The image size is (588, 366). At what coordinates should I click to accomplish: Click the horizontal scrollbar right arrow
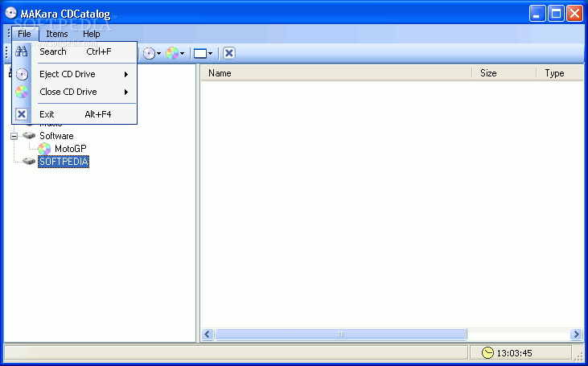tap(576, 334)
